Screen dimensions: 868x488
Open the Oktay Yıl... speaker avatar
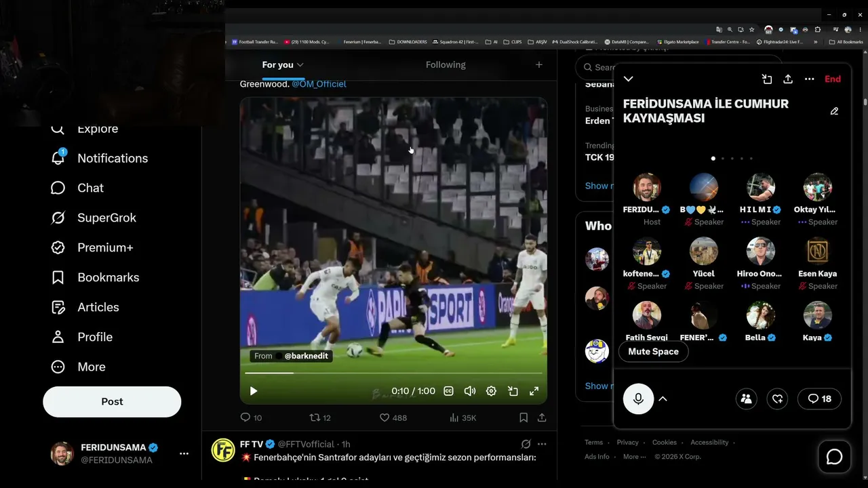click(818, 187)
